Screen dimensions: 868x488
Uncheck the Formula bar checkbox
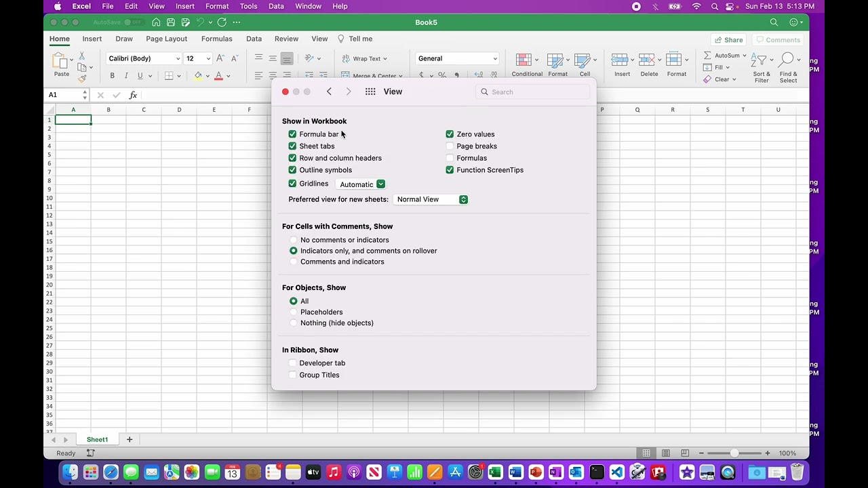pyautogui.click(x=292, y=134)
